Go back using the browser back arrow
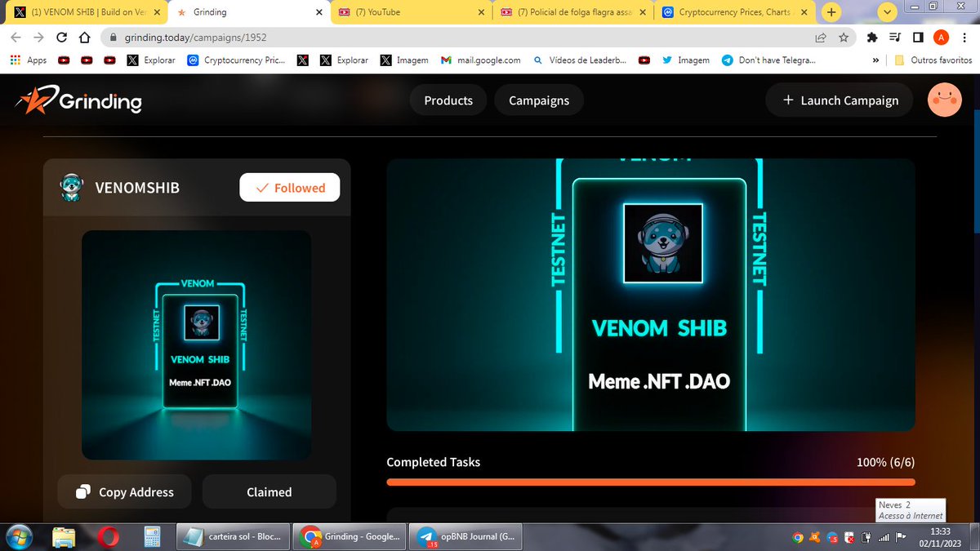The width and height of the screenshot is (980, 551). coord(16,38)
